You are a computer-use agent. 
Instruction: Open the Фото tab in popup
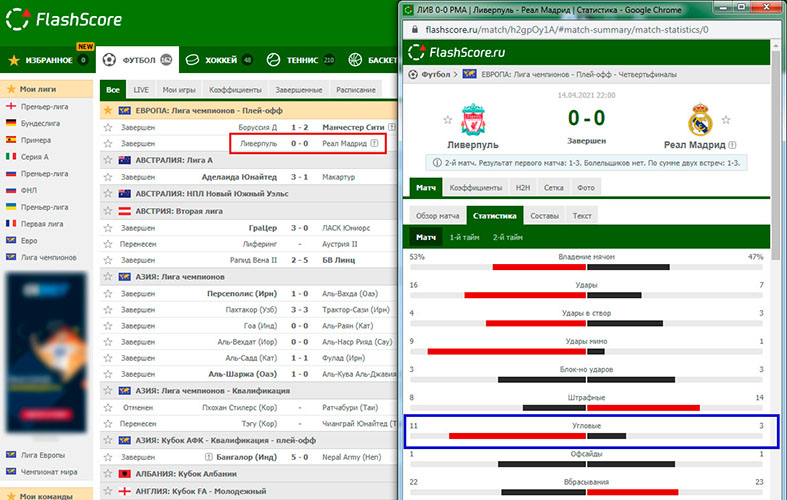pyautogui.click(x=586, y=187)
